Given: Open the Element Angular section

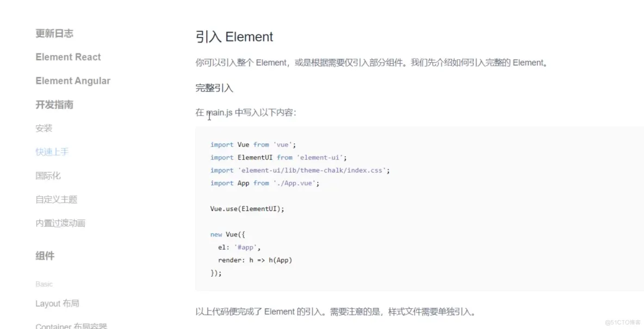Looking at the screenshot, I should coord(72,81).
